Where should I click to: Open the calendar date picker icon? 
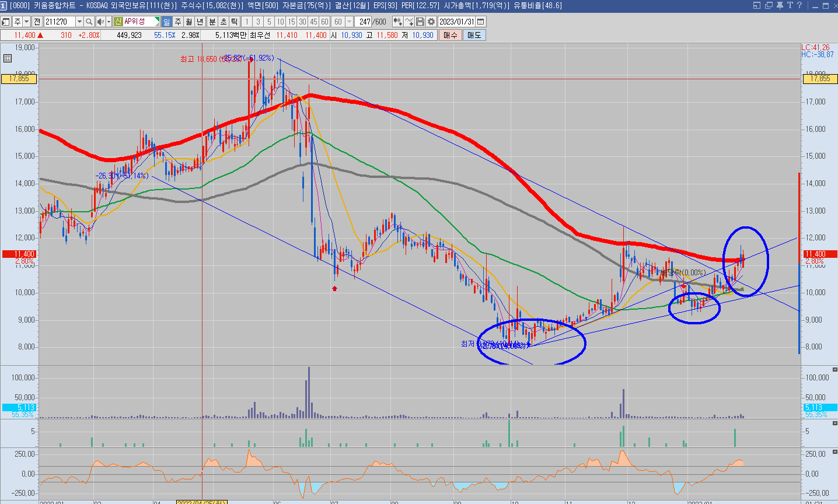point(481,22)
